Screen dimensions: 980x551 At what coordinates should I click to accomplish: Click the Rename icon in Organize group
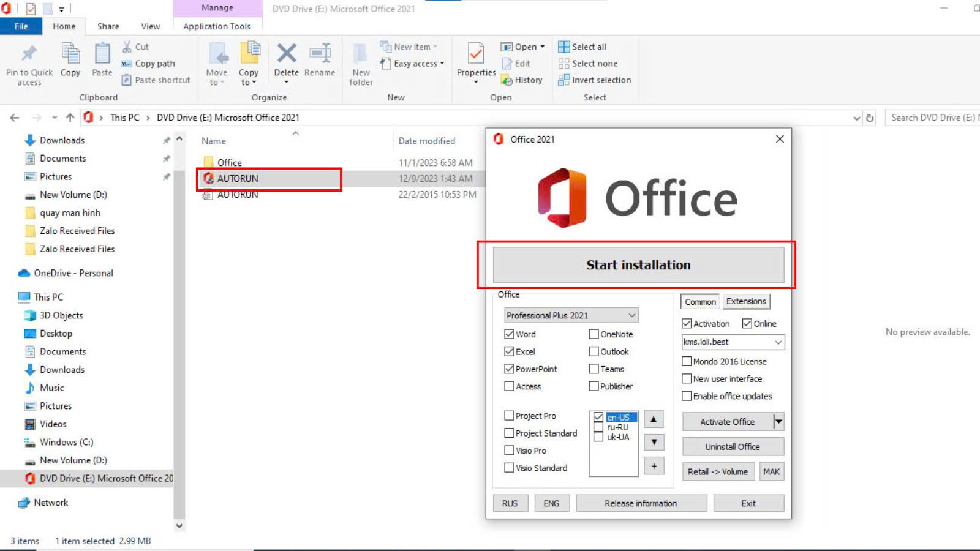coord(320,55)
